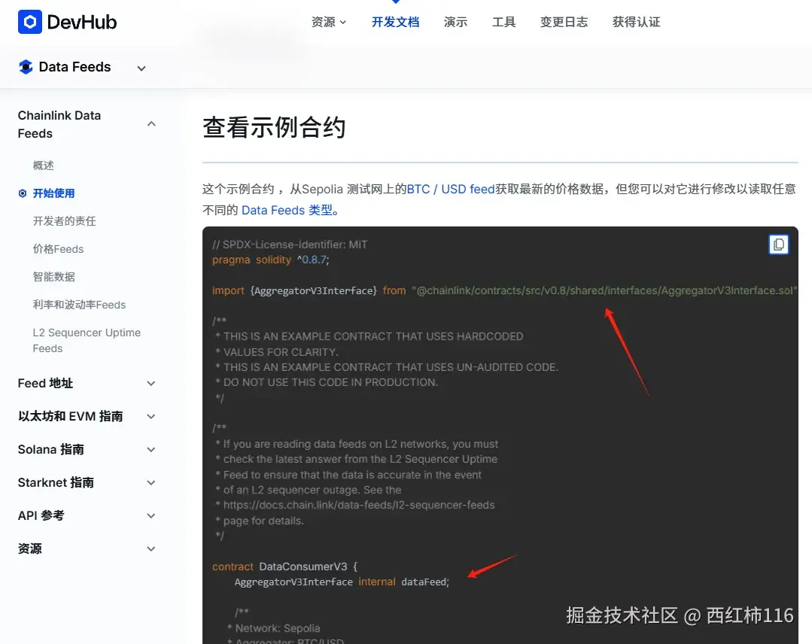Expand the Feed 地址 section

[151, 384]
